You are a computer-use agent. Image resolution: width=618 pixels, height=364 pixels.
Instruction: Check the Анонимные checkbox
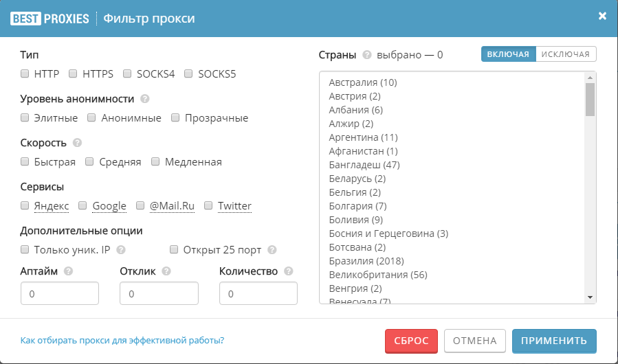[91, 117]
